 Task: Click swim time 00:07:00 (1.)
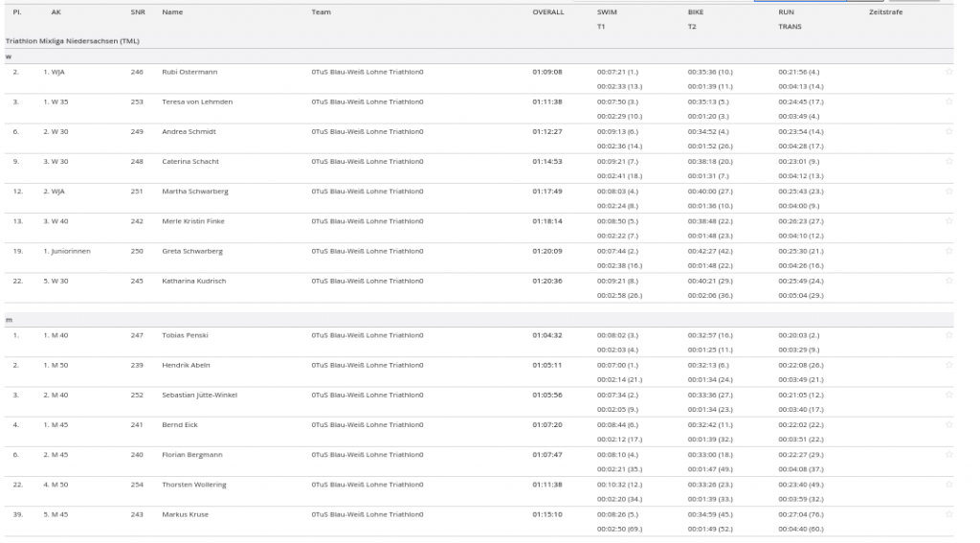[617, 365]
